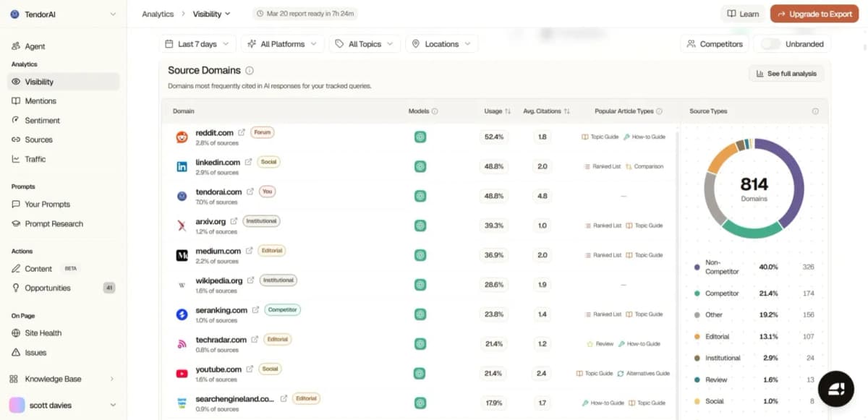The width and height of the screenshot is (868, 420).
Task: Click the ChatGPT model icon for linkedin.com
Action: (420, 166)
